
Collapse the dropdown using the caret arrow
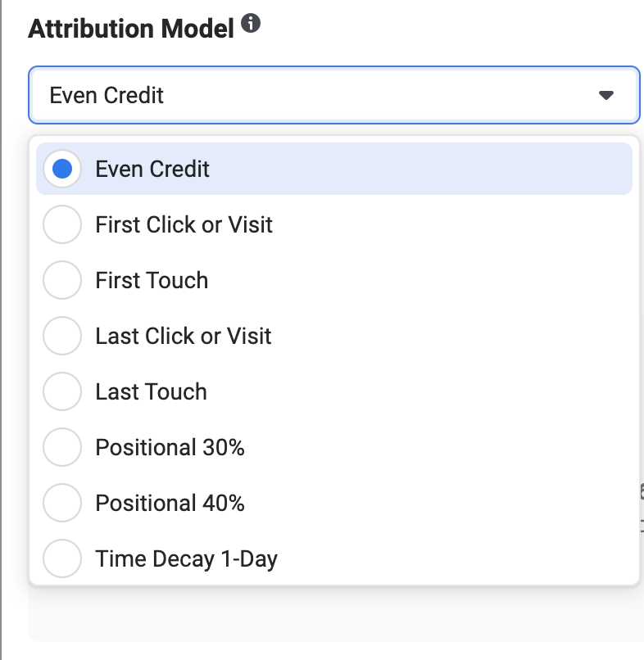coord(606,96)
